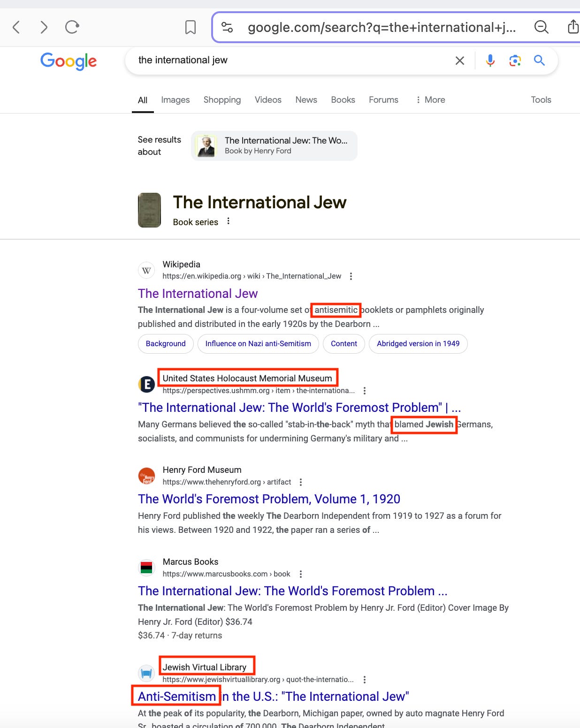Go forward with the browser forward arrow
Image resolution: width=580 pixels, height=728 pixels.
point(44,27)
